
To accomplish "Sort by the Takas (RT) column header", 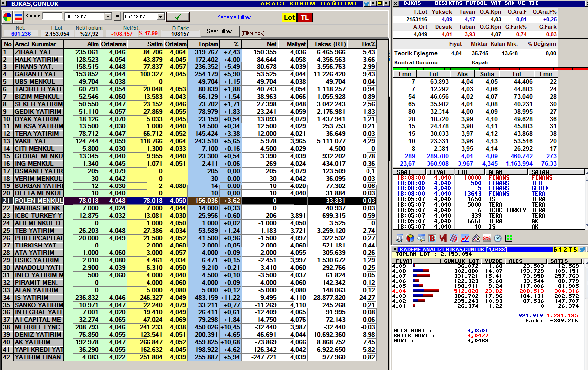I will [327, 44].
